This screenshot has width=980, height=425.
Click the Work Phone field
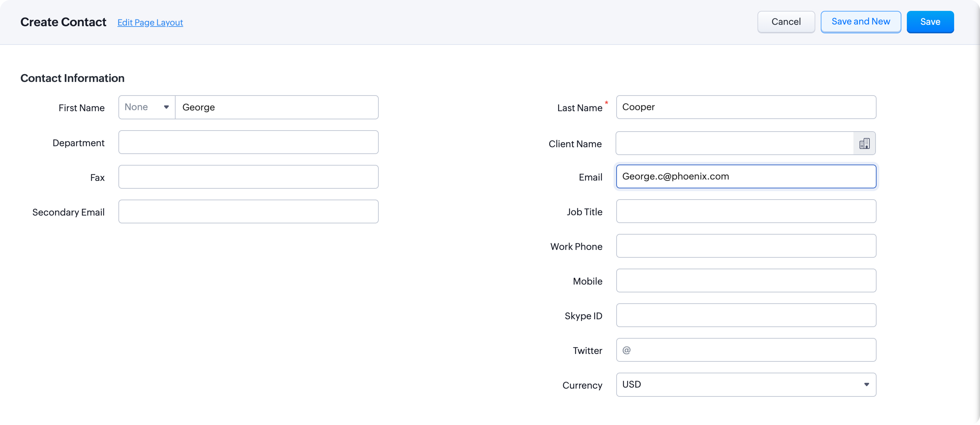pyautogui.click(x=746, y=246)
